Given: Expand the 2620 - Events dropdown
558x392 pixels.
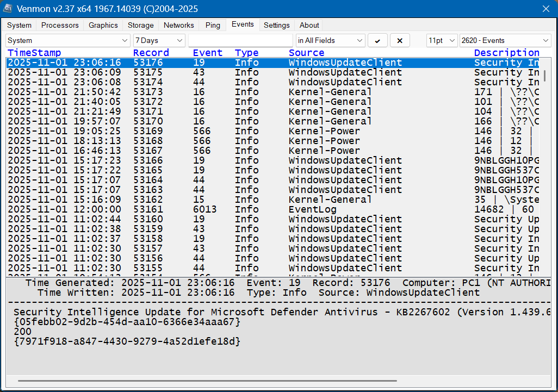Looking at the screenshot, I should coord(505,41).
